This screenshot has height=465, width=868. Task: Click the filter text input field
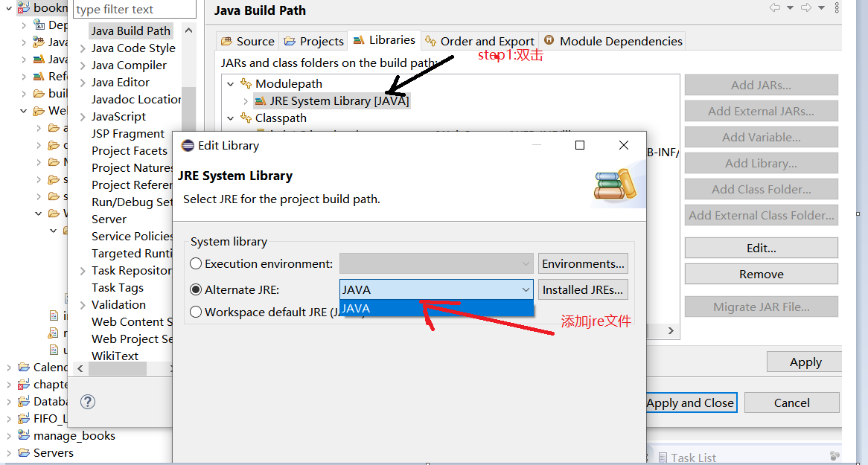pyautogui.click(x=135, y=10)
